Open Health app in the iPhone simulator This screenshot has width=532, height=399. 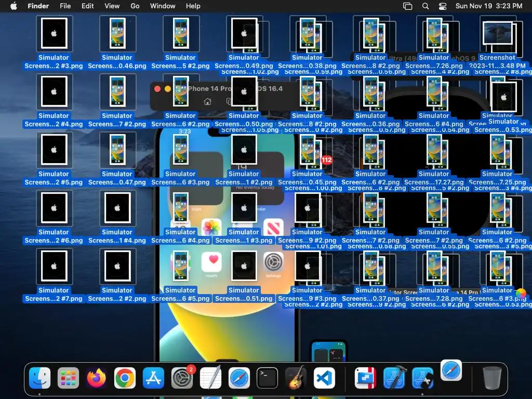coord(212,262)
